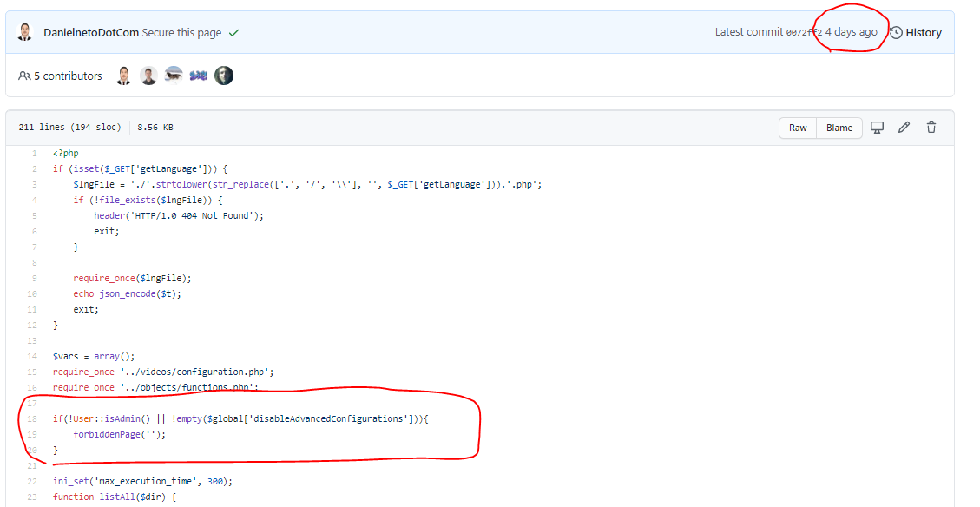Viewport: 980px width, 507px height.
Task: Click the '8.56 KB' file size text
Action: (155, 127)
